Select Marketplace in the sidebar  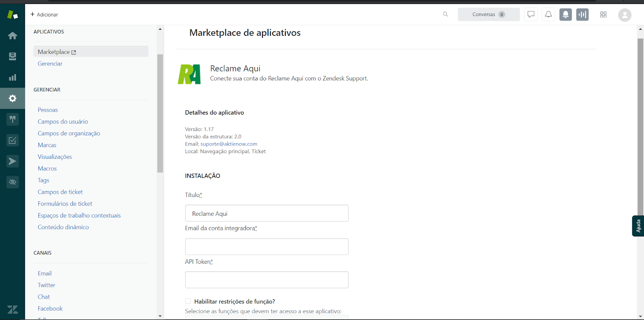91,51
